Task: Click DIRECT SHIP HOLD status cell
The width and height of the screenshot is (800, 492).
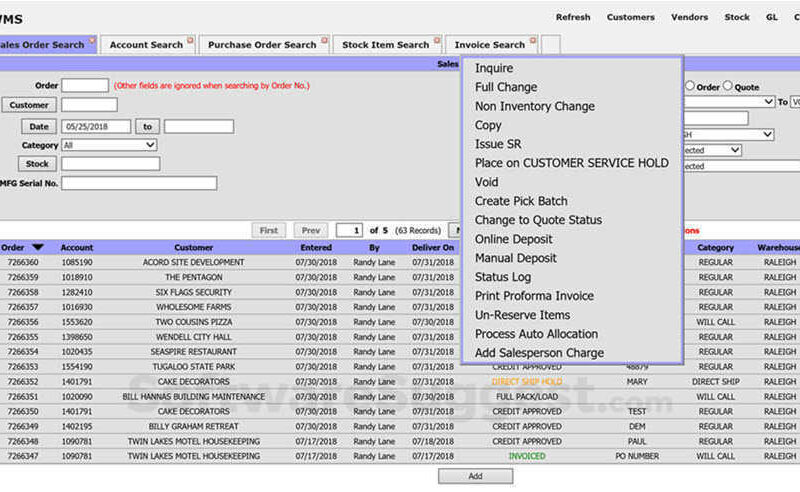Action: coord(527,382)
